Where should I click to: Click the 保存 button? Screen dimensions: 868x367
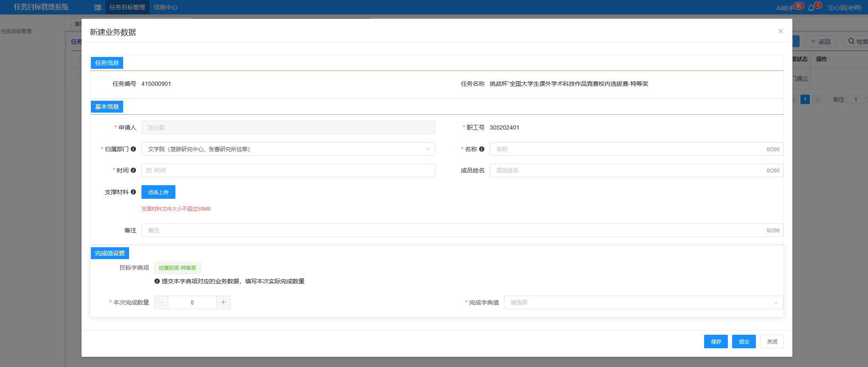coord(716,342)
